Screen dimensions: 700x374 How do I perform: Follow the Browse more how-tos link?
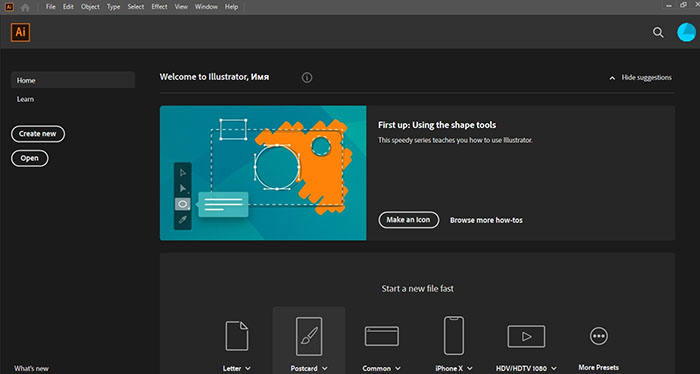click(486, 220)
